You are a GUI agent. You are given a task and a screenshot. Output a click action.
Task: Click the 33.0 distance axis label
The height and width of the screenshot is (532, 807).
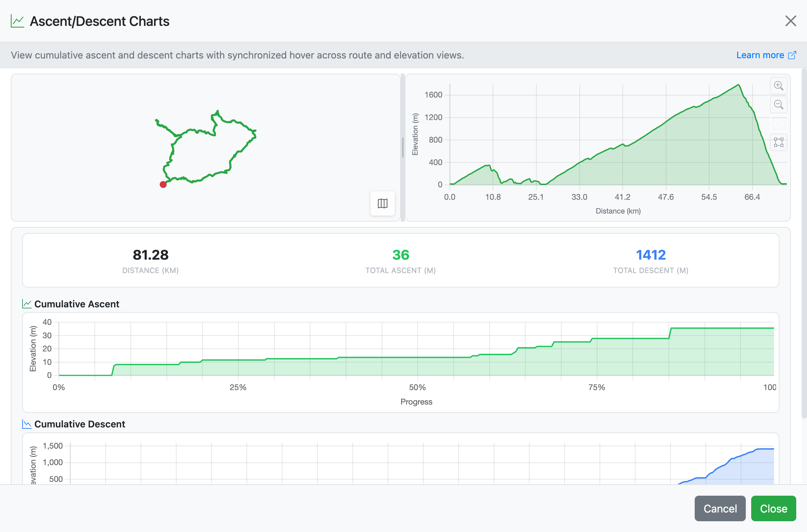579,197
